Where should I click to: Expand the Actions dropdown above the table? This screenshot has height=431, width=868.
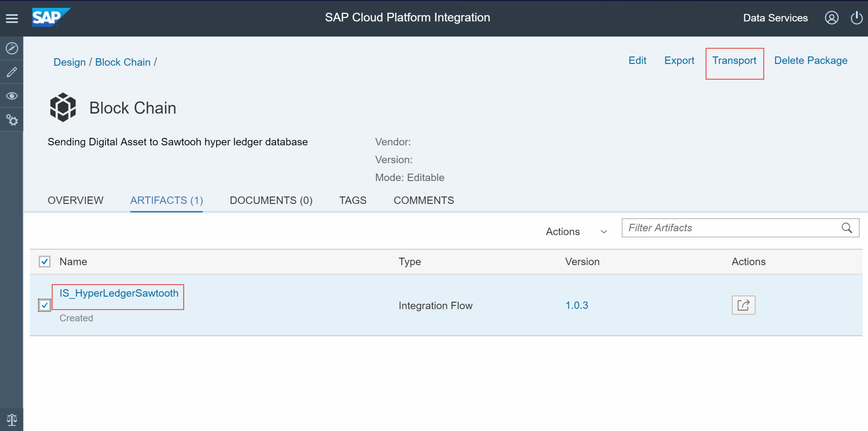(x=576, y=231)
